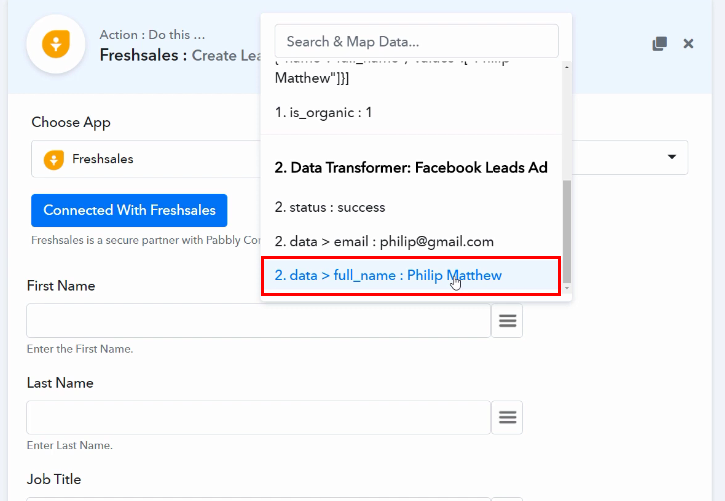
Task: Expand the dropdown arrow at right of app row
Action: (672, 157)
